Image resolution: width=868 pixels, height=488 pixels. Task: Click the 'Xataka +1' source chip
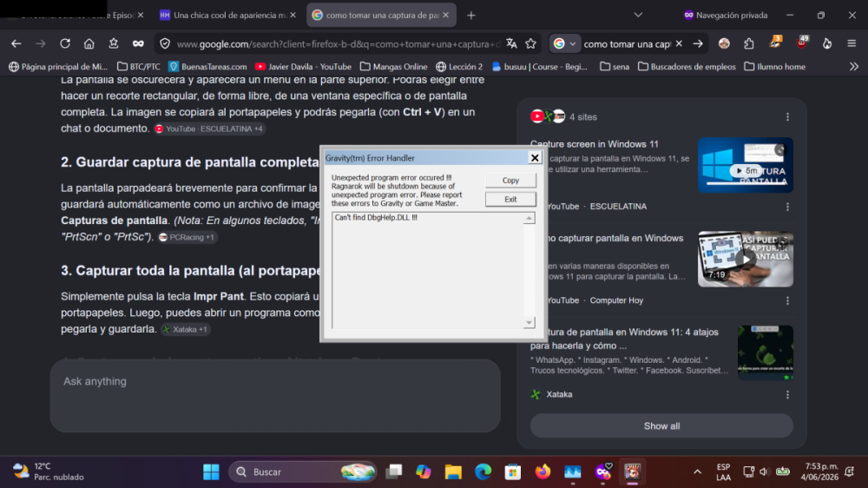[185, 329]
